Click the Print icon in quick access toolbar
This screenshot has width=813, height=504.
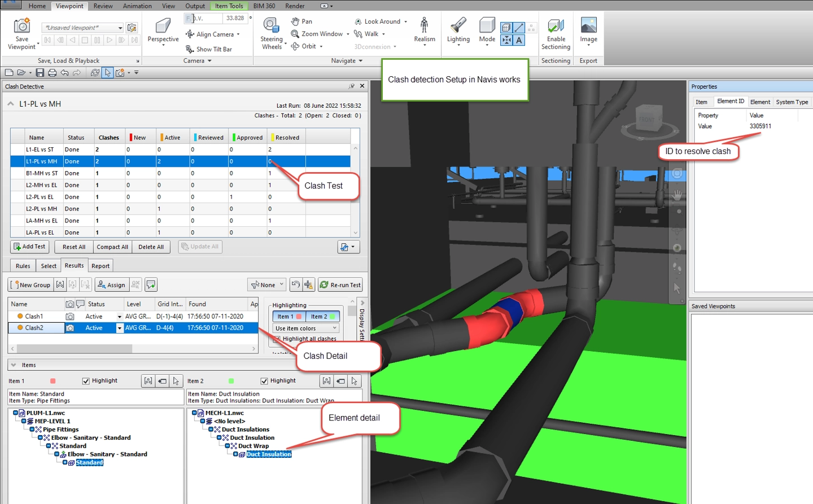(x=53, y=73)
